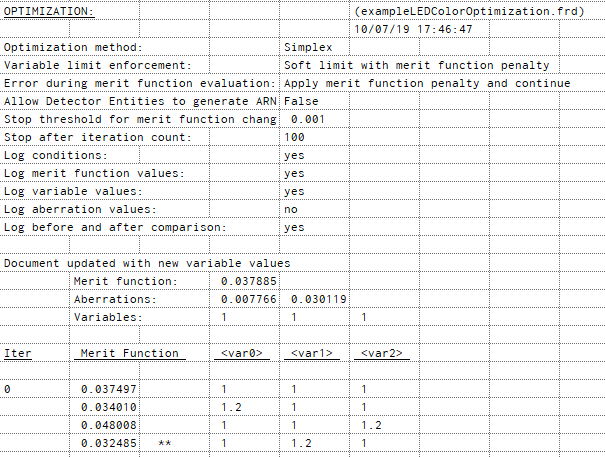Click the first aberration value 0.007766
The height and width of the screenshot is (457, 605).
pos(248,299)
